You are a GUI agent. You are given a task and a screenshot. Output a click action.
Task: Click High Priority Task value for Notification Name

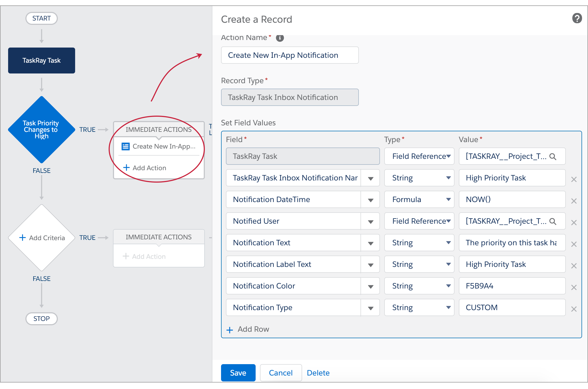[512, 178]
